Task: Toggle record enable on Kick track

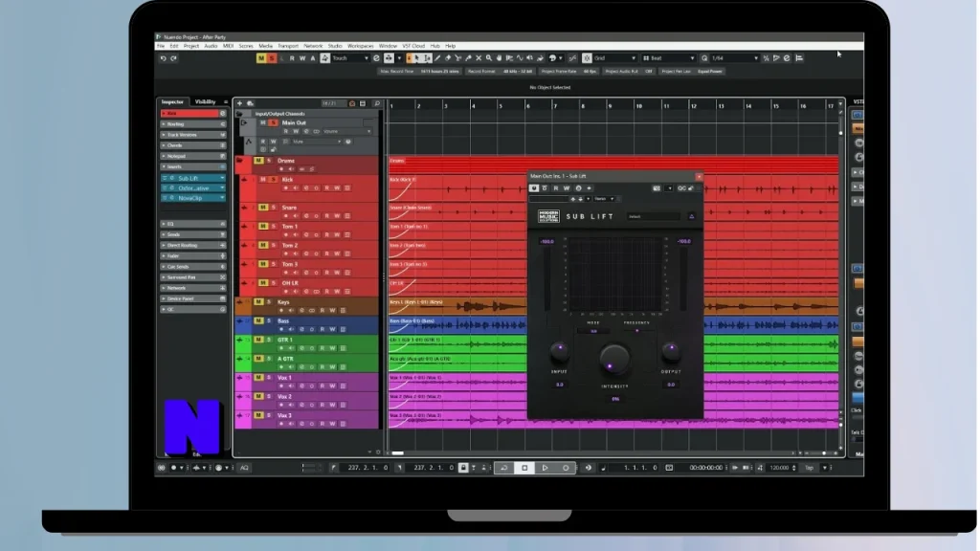Action: point(285,188)
